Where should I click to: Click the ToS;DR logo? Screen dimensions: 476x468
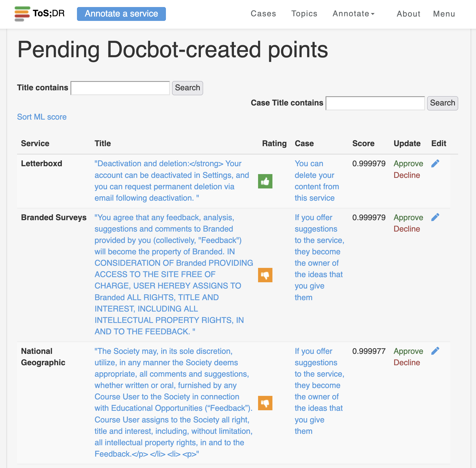40,13
